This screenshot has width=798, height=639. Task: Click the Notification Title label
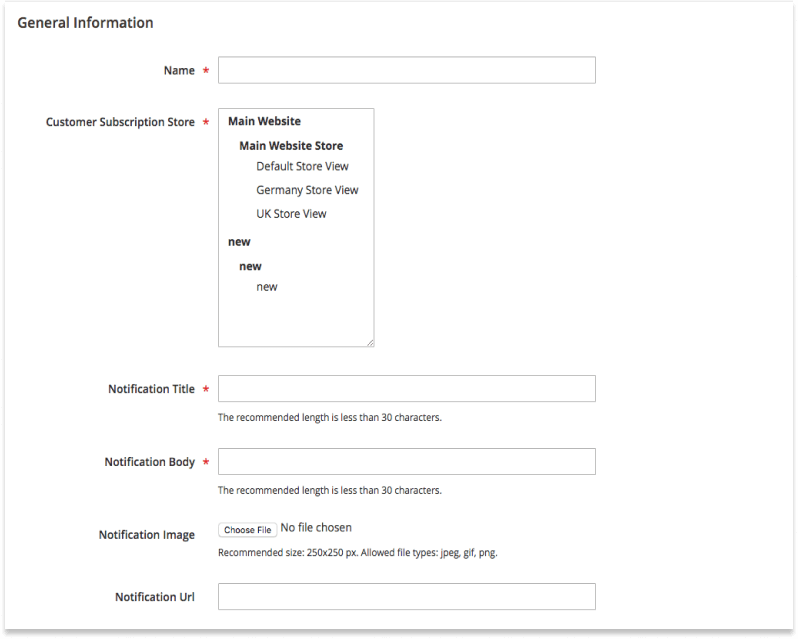pos(151,389)
